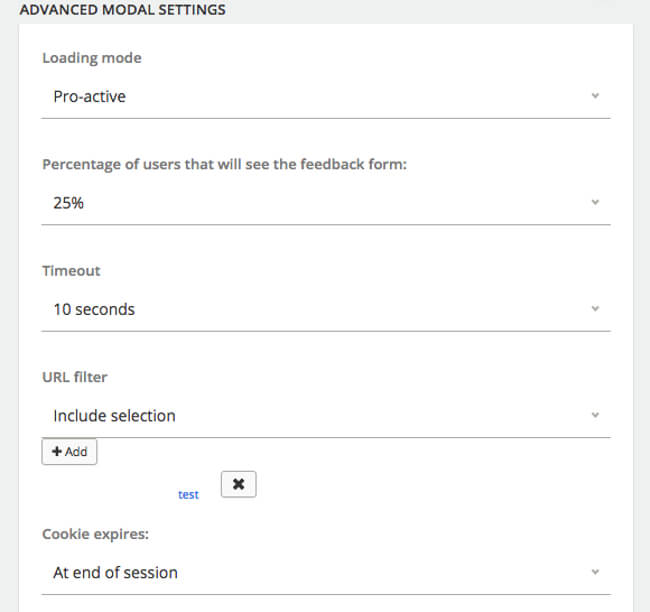Click the URL filter label

coord(74,377)
